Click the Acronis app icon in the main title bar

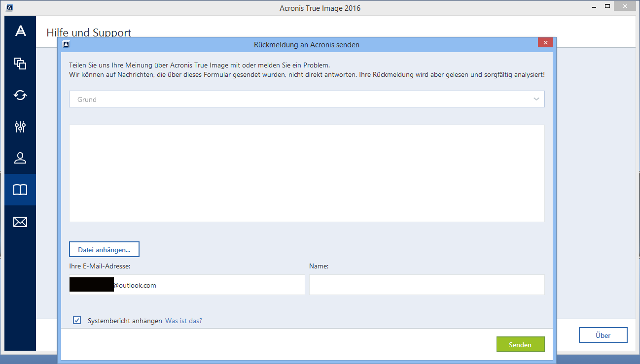click(9, 8)
